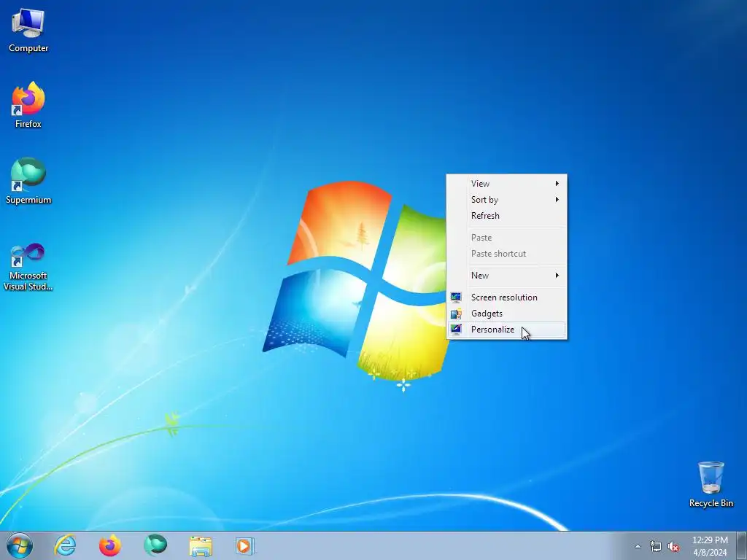Viewport: 747px width, 560px height.
Task: Open Screen resolution from context menu
Action: pyautogui.click(x=506, y=297)
